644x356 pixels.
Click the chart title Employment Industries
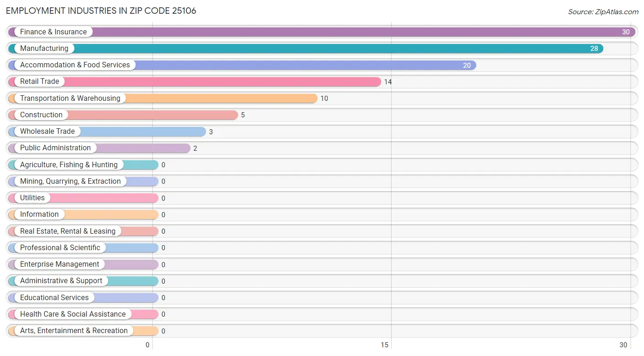click(x=101, y=11)
